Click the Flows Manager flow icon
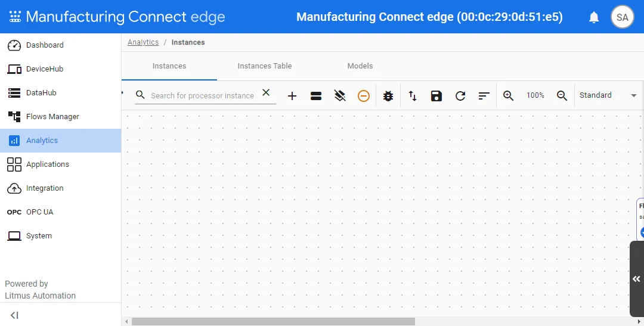Image resolution: width=644 pixels, height=326 pixels. (14, 117)
